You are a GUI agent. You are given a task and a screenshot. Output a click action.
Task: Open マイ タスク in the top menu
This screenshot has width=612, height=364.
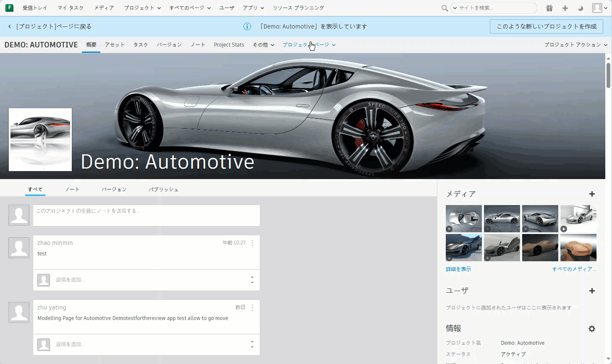(71, 8)
